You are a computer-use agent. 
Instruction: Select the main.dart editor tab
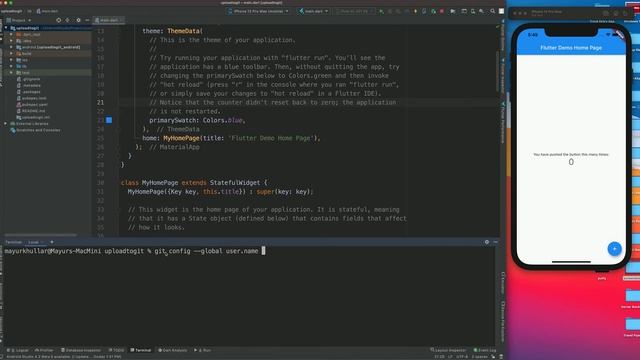[x=108, y=20]
